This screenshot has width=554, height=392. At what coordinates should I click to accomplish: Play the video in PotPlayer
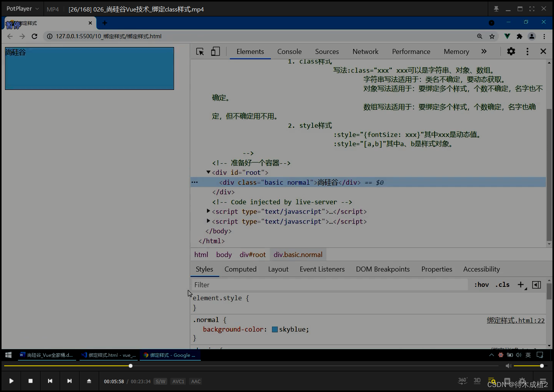11,381
